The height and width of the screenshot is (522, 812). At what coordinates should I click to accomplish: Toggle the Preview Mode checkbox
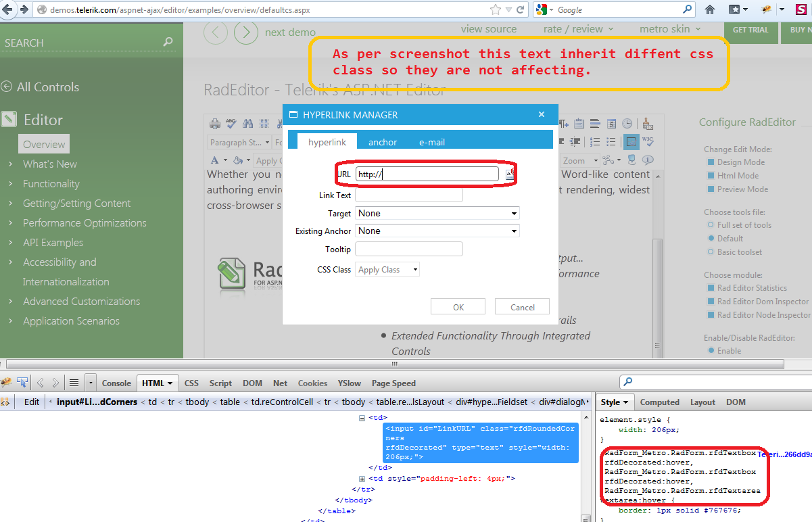pyautogui.click(x=711, y=189)
